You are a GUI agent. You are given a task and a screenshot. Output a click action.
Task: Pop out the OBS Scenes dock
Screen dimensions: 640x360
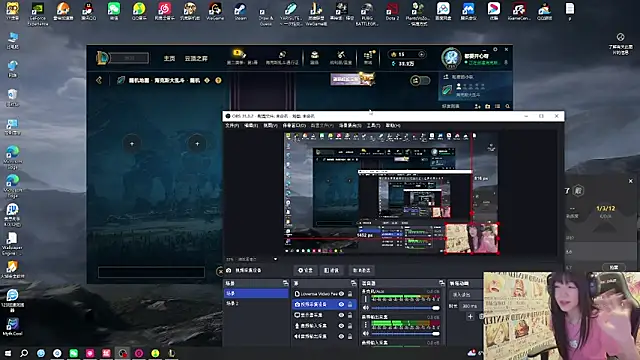(285, 283)
